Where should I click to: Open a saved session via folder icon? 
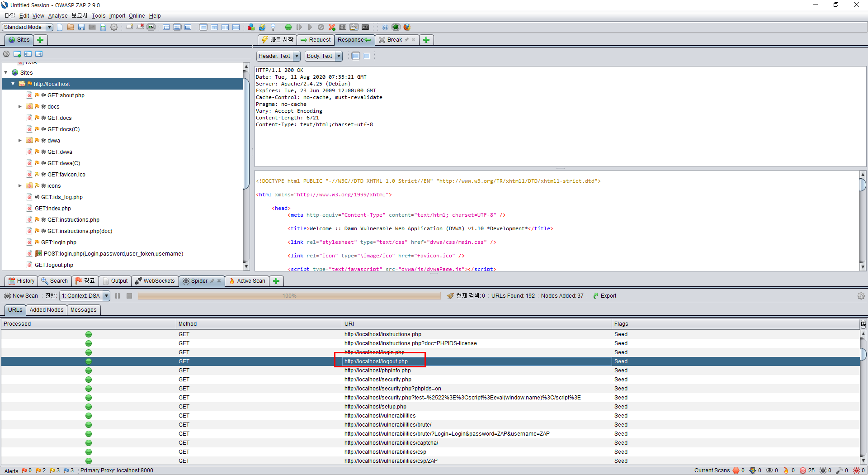click(x=71, y=27)
